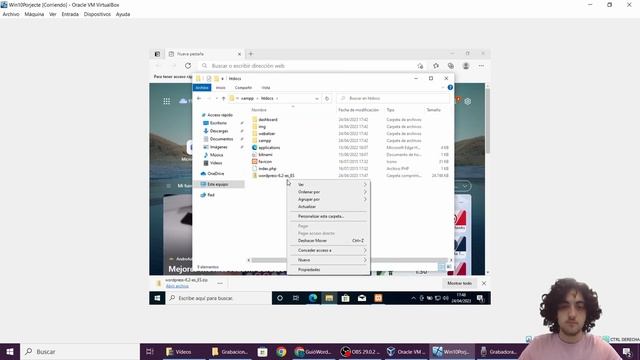Select Acceso rápido in navigation pane
Screen dimensions: 640x360
tap(220, 115)
